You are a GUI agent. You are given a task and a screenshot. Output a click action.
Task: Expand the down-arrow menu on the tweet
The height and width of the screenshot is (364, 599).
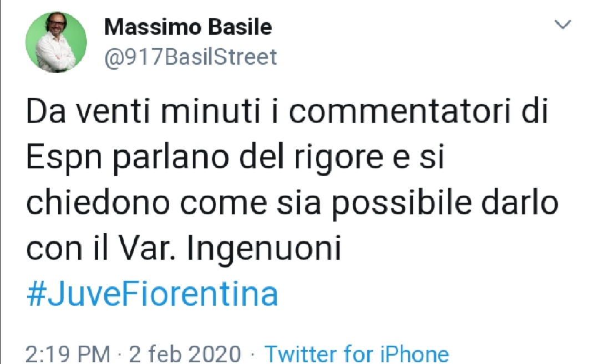[x=564, y=25]
